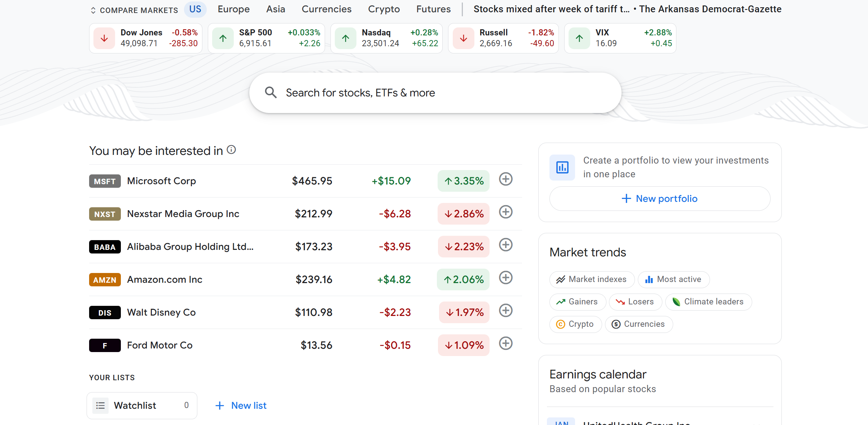868x425 pixels.
Task: Click the search magnifying glass icon
Action: click(x=271, y=92)
